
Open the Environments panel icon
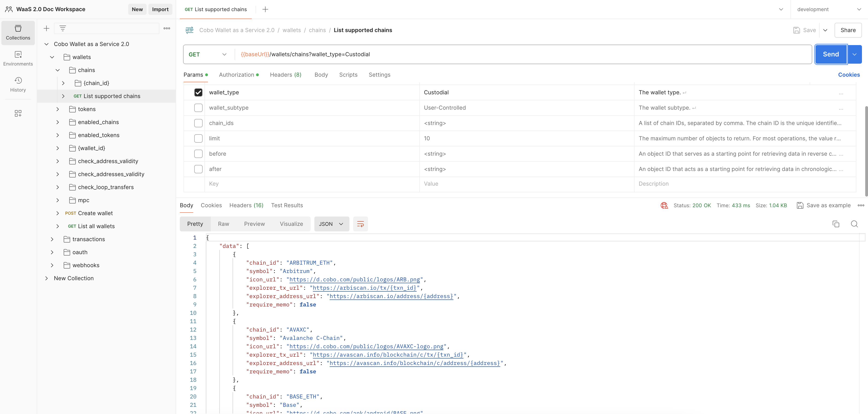point(18,58)
